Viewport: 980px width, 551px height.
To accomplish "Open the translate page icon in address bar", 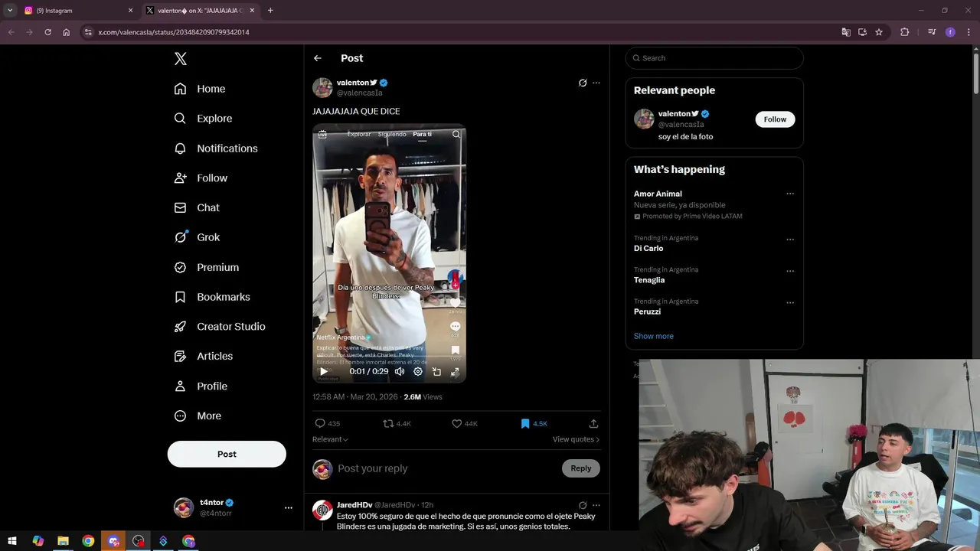I will pyautogui.click(x=845, y=32).
